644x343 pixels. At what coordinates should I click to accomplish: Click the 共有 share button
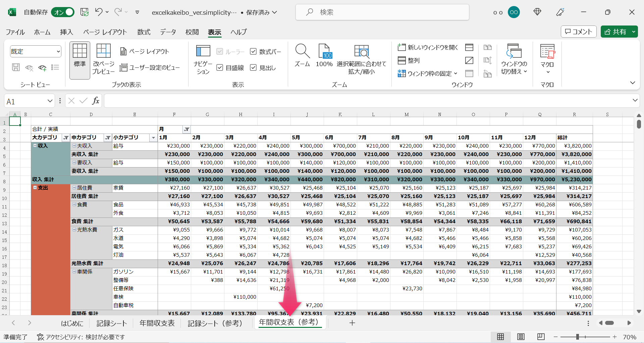click(615, 32)
